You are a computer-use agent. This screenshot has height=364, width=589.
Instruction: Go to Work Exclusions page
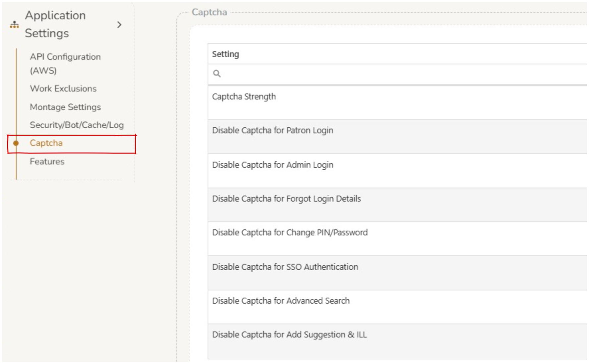pos(63,89)
